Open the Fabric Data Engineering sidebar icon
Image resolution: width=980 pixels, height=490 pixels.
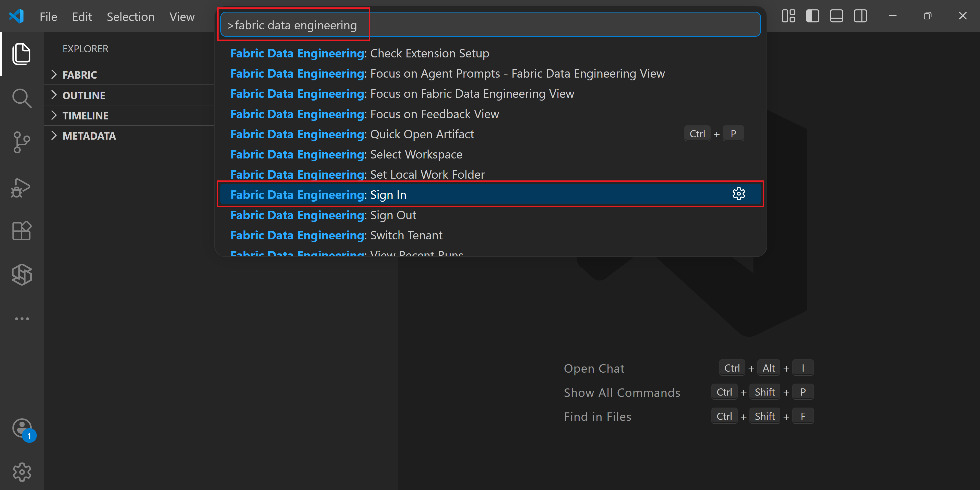(21, 274)
